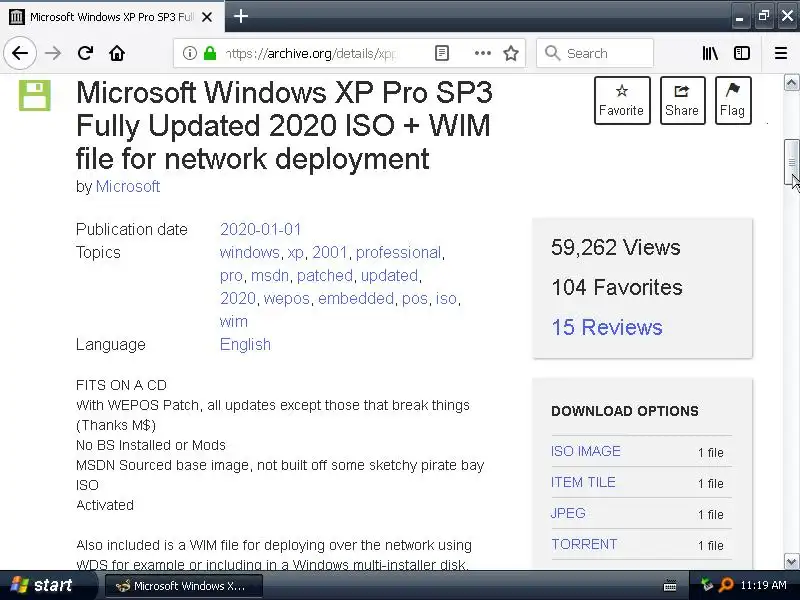Open the Library icon in toolbar
Screen dimensions: 800x600
click(710, 53)
